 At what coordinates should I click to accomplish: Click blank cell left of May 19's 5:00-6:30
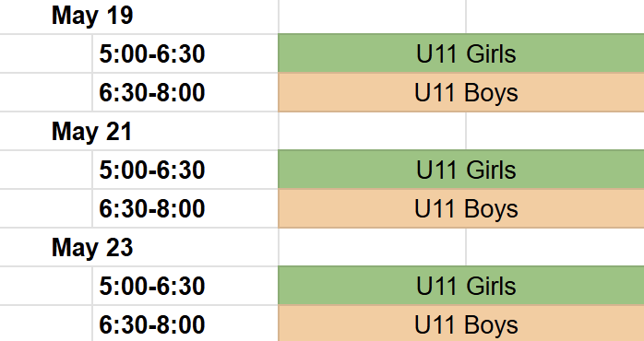click(46, 53)
